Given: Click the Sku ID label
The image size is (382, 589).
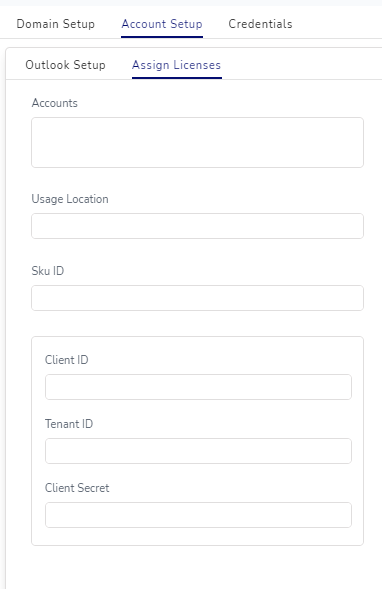Looking at the screenshot, I should point(48,271).
